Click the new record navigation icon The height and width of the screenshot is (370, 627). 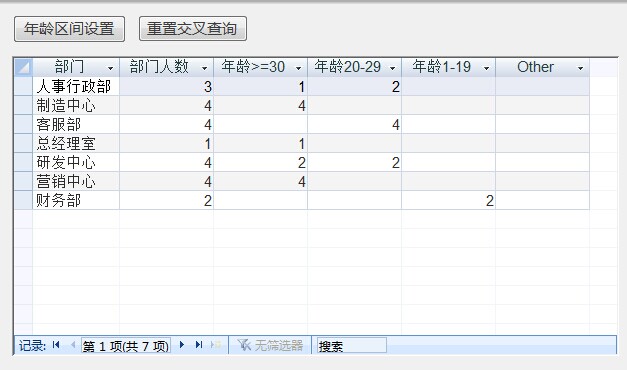tap(216, 344)
